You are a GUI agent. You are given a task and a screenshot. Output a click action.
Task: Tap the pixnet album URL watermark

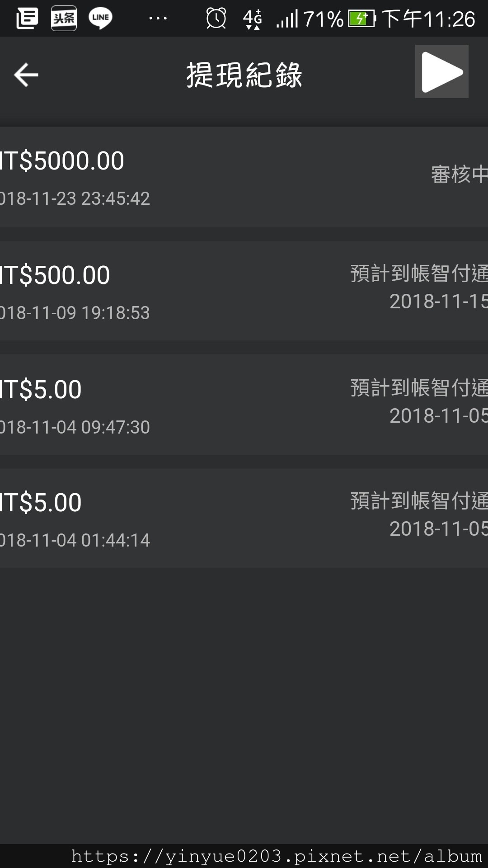point(277,856)
